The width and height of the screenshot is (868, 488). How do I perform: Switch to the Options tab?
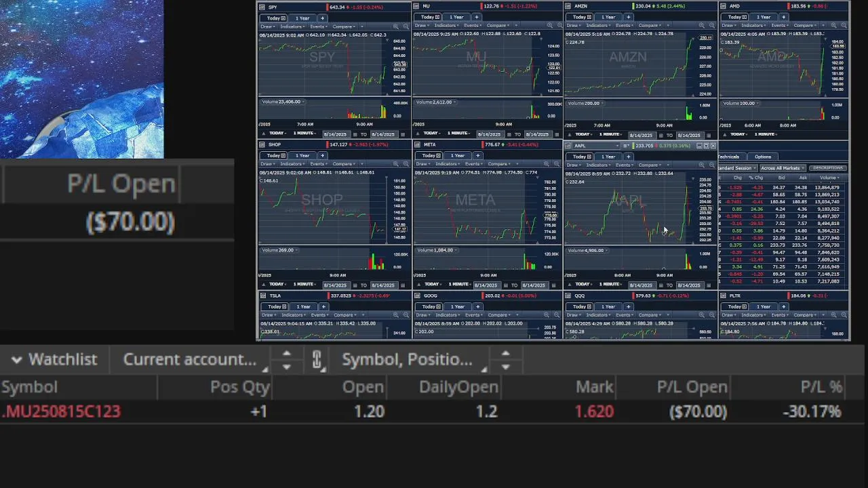tap(763, 157)
